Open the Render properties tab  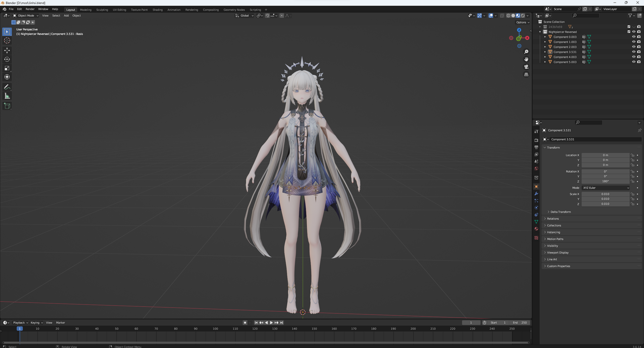tap(536, 140)
